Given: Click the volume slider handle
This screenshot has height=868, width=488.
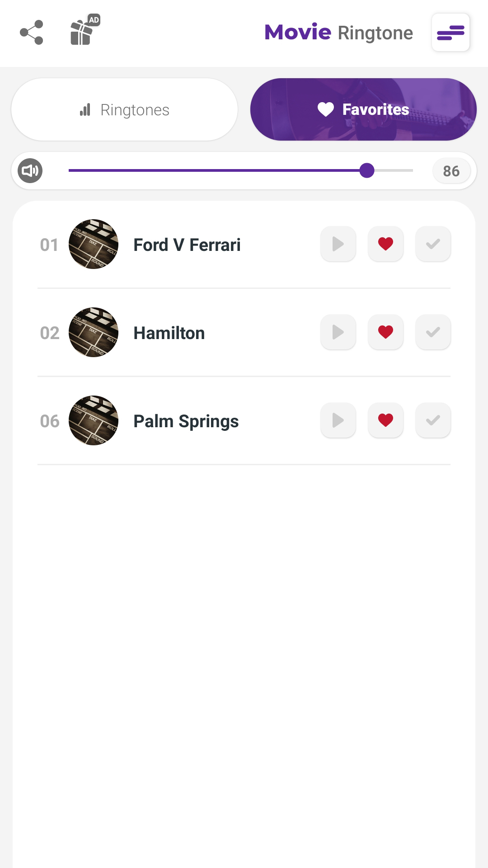Looking at the screenshot, I should tap(367, 170).
